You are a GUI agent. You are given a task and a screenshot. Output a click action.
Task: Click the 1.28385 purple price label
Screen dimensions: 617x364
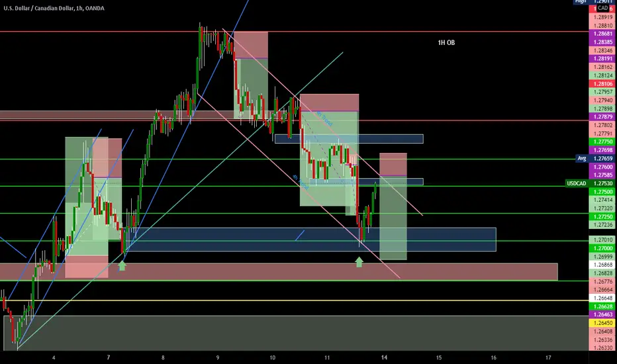click(602, 42)
